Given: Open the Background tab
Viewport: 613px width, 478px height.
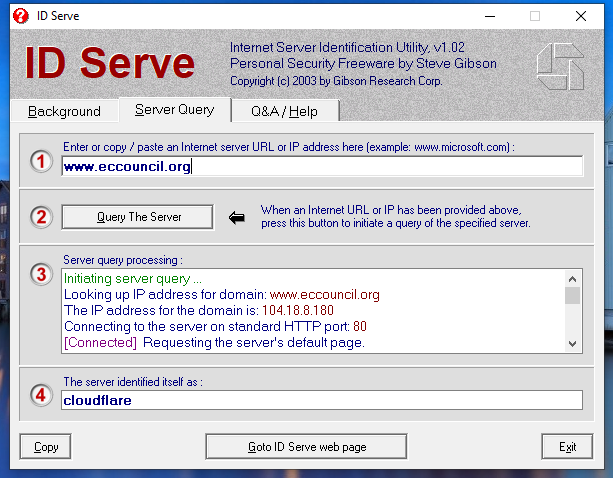Looking at the screenshot, I should point(65,111).
